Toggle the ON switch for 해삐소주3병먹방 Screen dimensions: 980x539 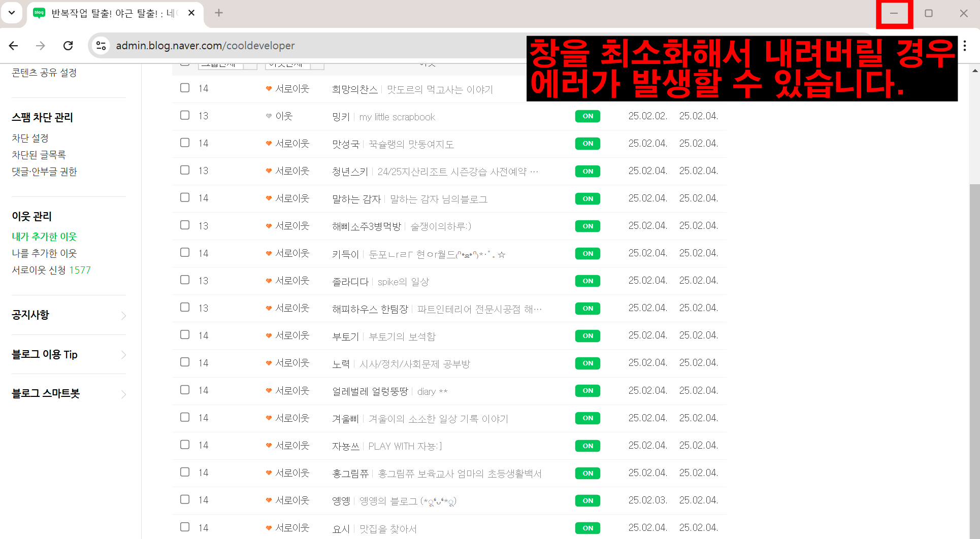(587, 226)
